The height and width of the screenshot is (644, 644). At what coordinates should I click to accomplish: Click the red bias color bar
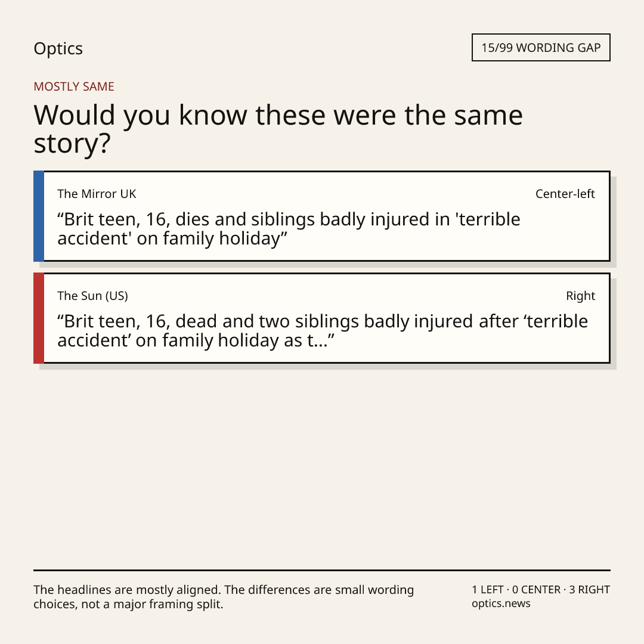point(39,318)
